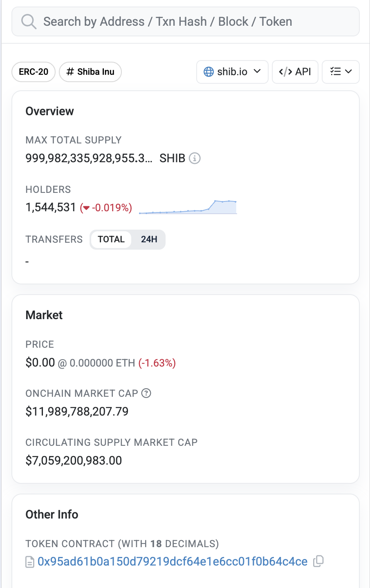Click the price change percentage text

tap(157, 363)
